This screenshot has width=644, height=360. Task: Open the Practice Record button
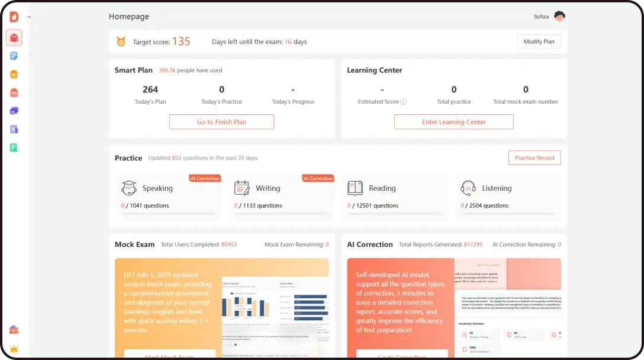pyautogui.click(x=534, y=158)
